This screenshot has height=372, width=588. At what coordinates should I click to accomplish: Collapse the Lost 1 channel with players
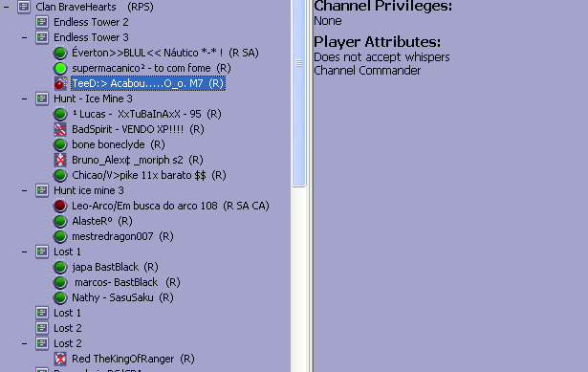point(24,252)
